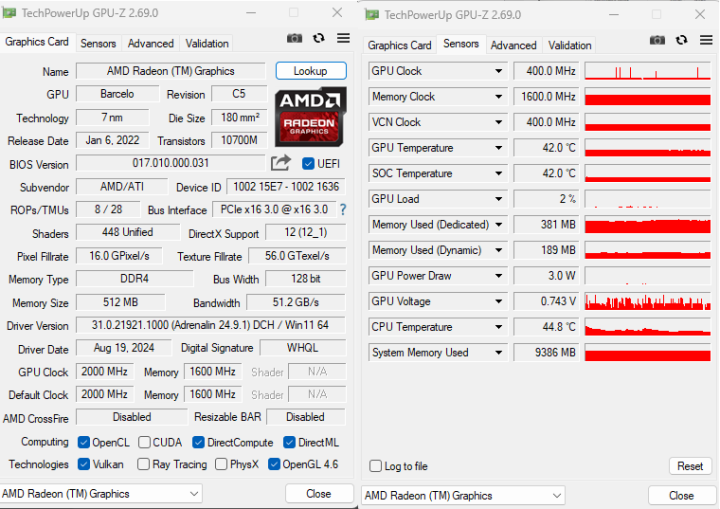Click GPU Voltage history graph
720x509 pixels.
(x=648, y=301)
